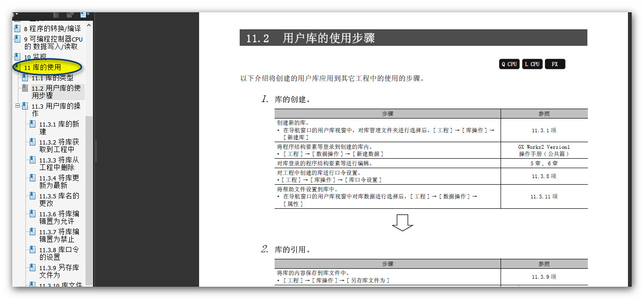This screenshot has width=644, height=299.
Task: Click the bookmark icon beside 10 监视
Action: point(17,57)
